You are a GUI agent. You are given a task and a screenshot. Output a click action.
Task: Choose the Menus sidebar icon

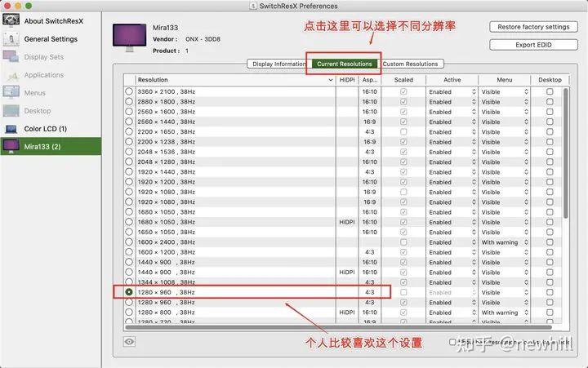pyautogui.click(x=11, y=92)
